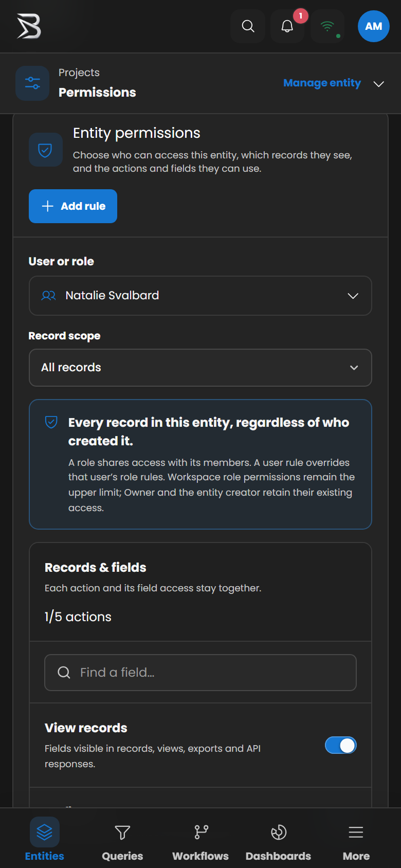Click the Permissions page title
The height and width of the screenshot is (868, 401).
[97, 93]
